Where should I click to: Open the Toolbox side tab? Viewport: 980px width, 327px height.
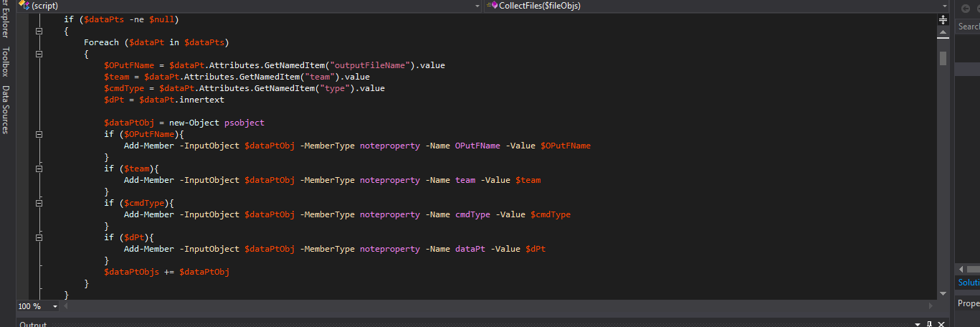pos(5,62)
